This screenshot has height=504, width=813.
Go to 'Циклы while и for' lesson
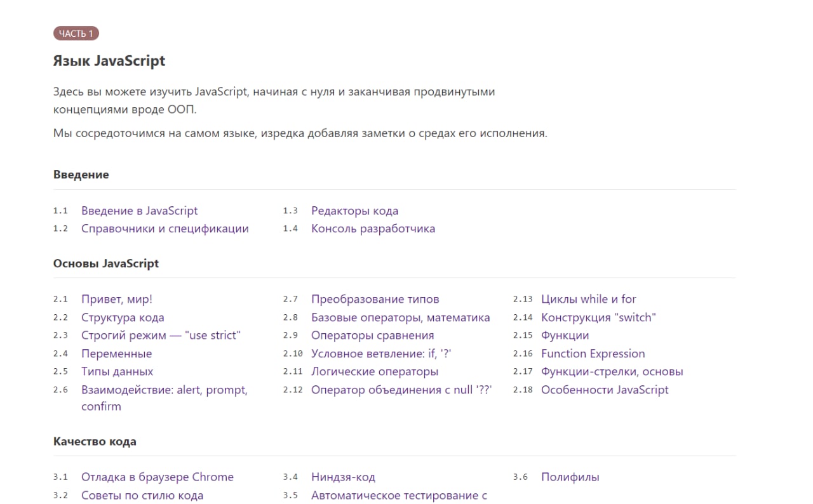pos(588,299)
